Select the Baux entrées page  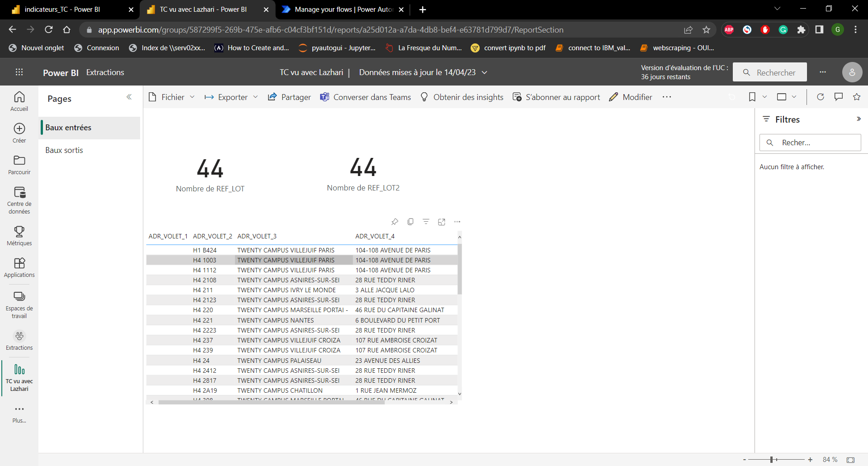tap(90, 128)
